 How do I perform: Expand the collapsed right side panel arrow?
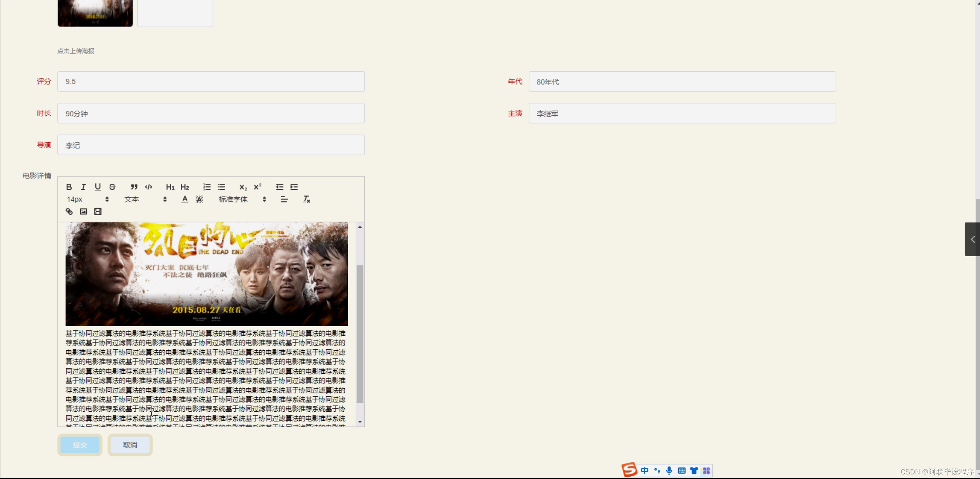pos(972,239)
